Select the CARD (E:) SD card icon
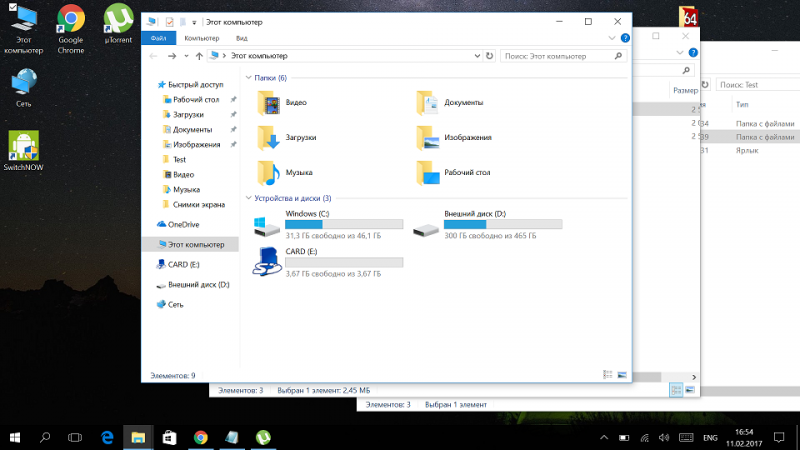Image resolution: width=800 pixels, height=450 pixels. pyautogui.click(x=267, y=262)
